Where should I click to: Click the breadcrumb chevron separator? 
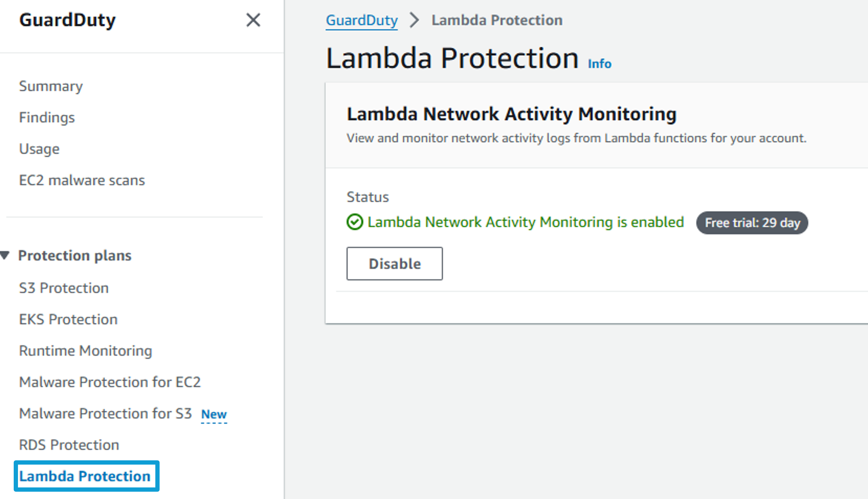click(x=415, y=20)
